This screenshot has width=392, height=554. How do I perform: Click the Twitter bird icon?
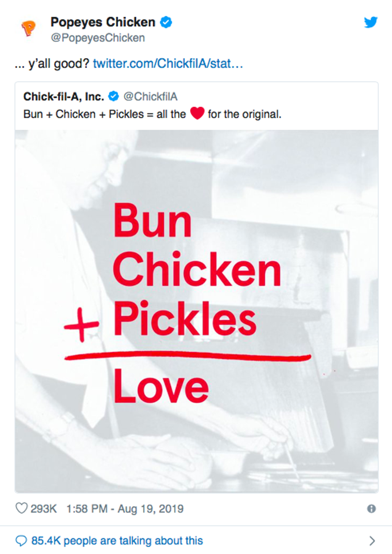point(371,23)
